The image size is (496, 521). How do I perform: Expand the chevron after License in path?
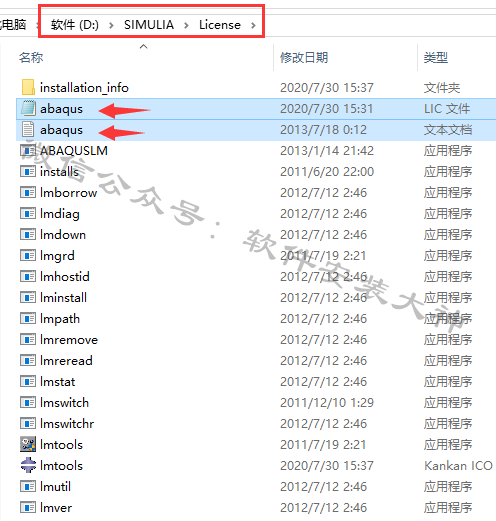tap(253, 25)
